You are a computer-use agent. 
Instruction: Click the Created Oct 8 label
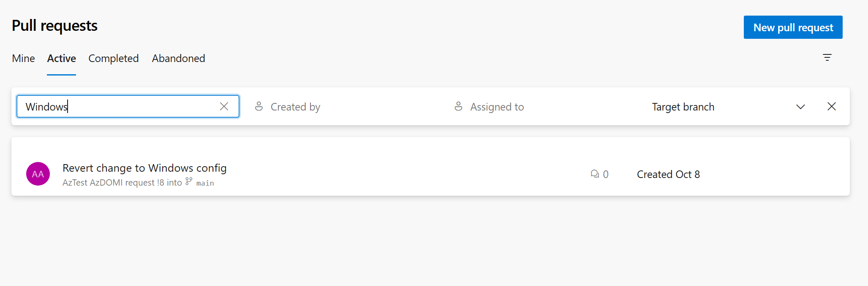point(668,174)
